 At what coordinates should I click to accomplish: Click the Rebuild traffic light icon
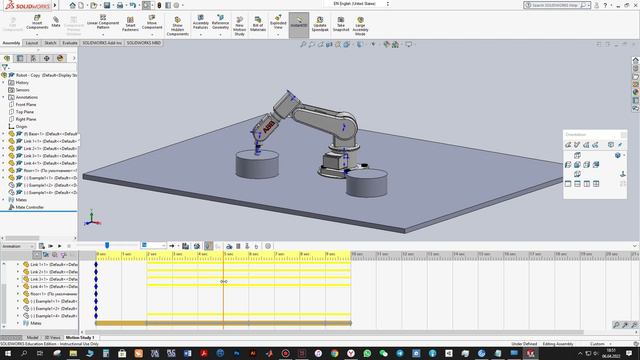click(x=159, y=5)
